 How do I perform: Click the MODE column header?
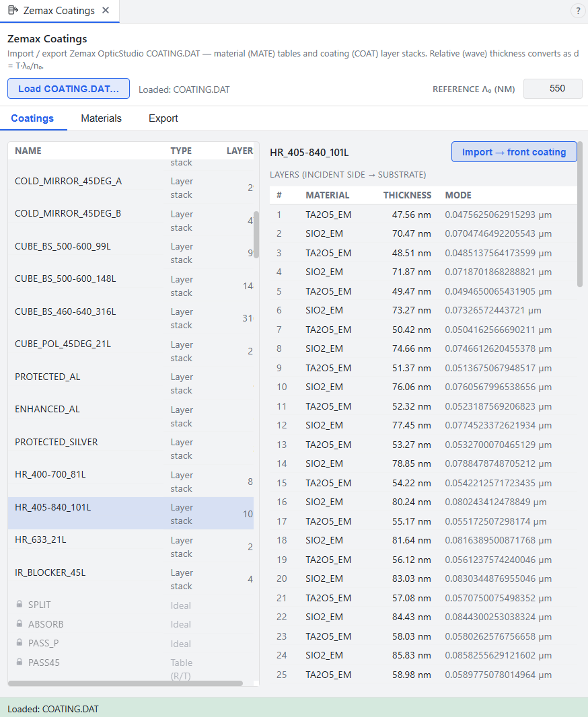pos(458,195)
